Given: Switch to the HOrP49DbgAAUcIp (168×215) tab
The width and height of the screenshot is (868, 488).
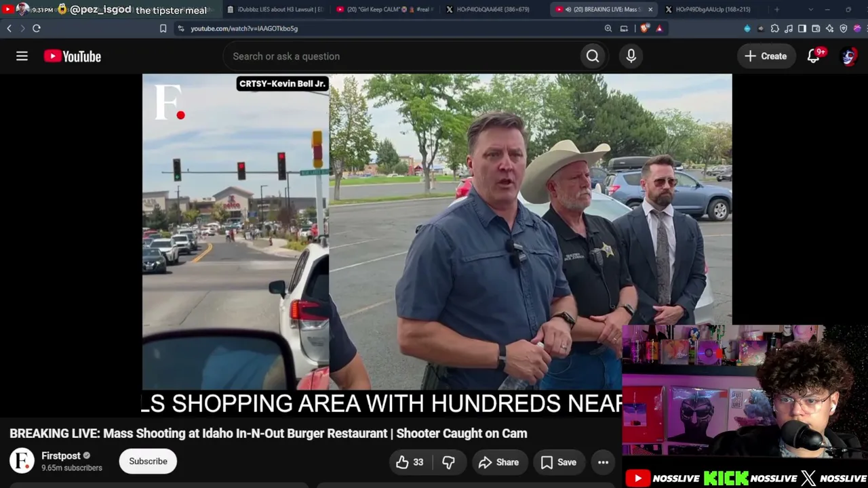Looking at the screenshot, I should 713,9.
